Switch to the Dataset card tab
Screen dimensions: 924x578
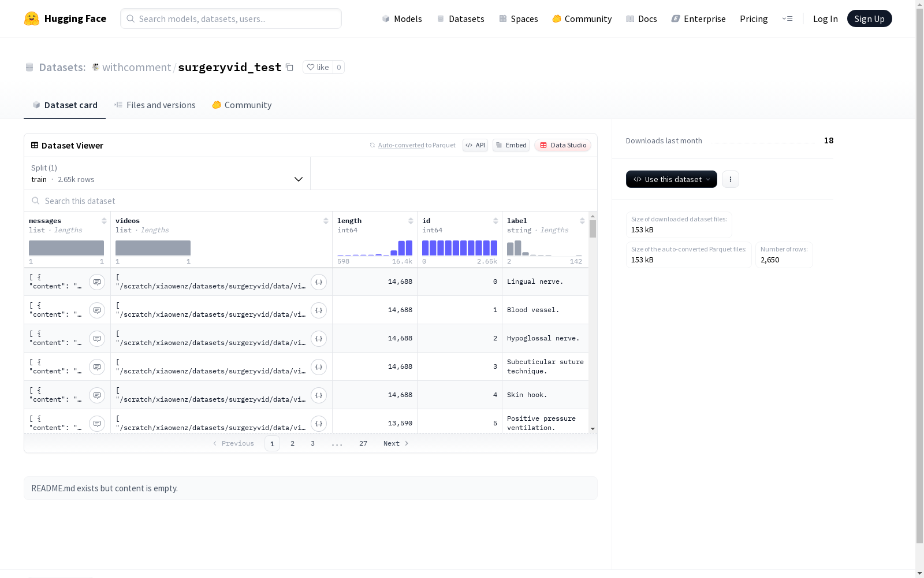click(65, 105)
